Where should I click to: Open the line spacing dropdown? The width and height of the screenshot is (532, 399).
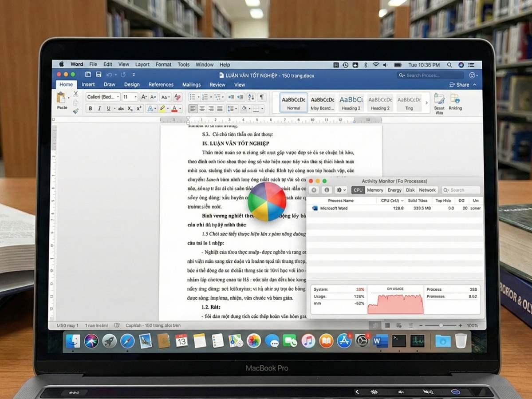(x=232, y=109)
